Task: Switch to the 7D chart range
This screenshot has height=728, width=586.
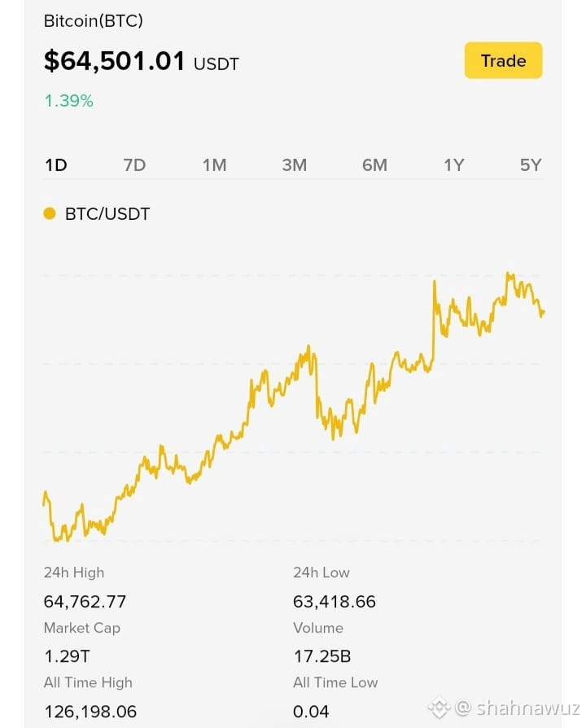Action: coord(134,164)
